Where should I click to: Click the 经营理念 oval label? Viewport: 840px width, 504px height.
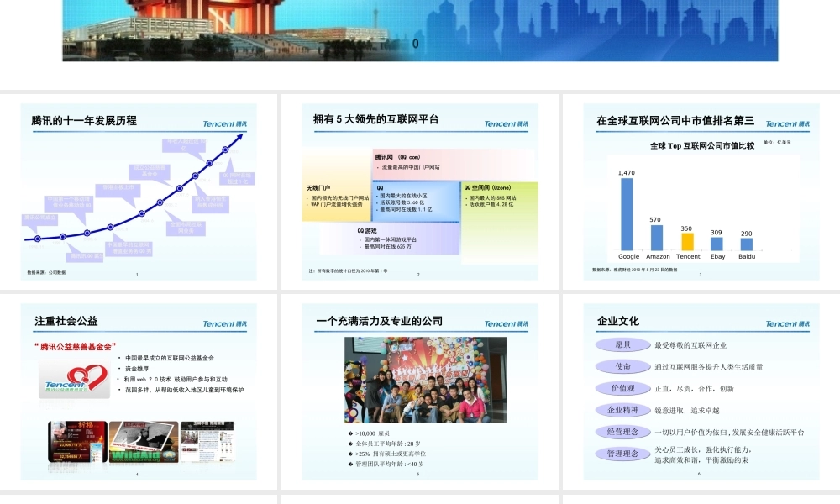[622, 432]
